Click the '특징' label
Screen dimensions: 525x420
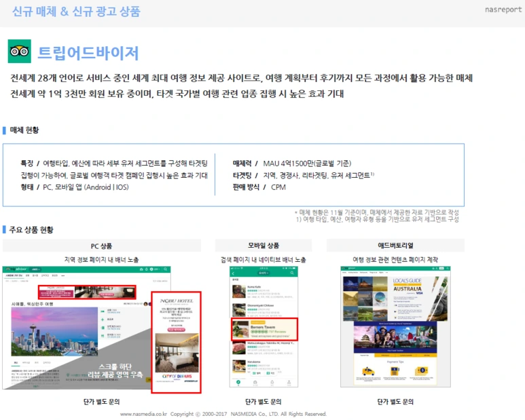(x=26, y=164)
